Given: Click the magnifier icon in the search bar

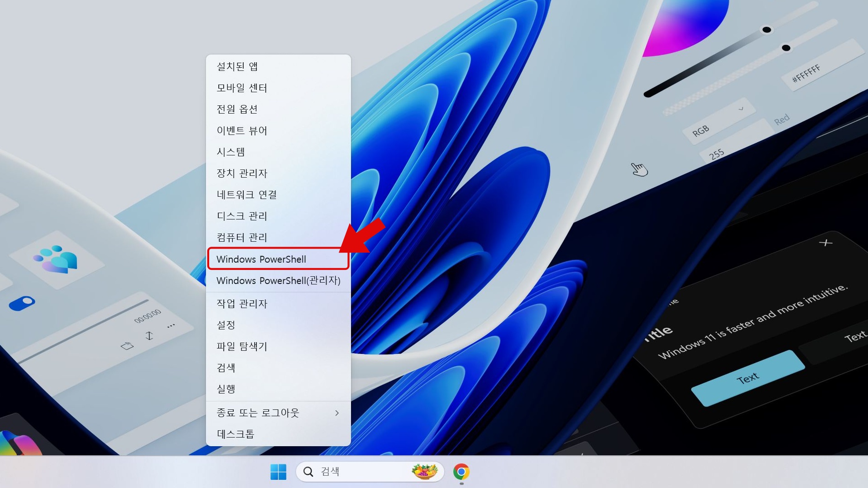Looking at the screenshot, I should pyautogui.click(x=309, y=472).
